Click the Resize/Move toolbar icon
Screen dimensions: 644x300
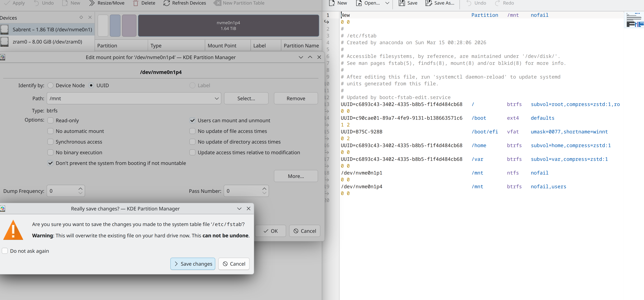tap(92, 3)
